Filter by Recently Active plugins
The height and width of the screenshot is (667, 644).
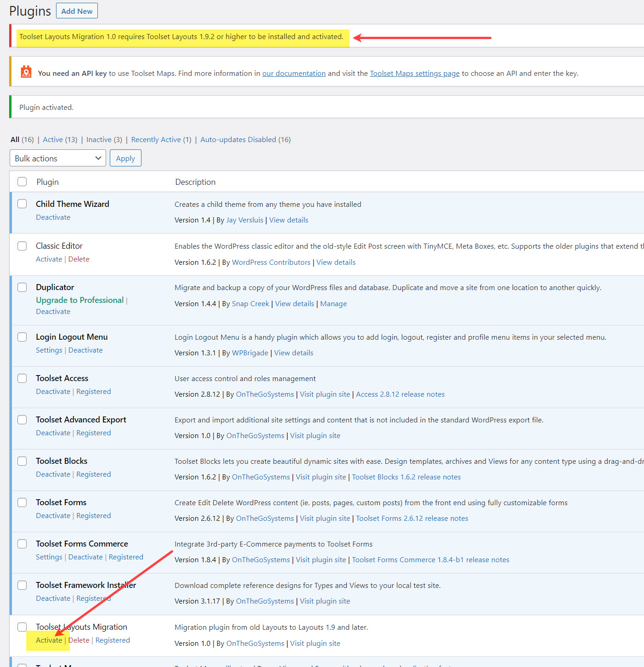pyautogui.click(x=156, y=140)
